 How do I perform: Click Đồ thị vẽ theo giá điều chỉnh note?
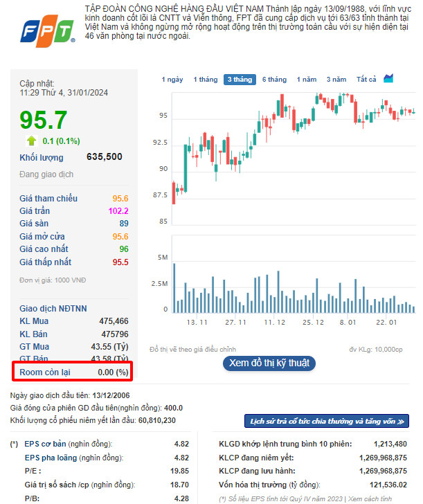192,350
